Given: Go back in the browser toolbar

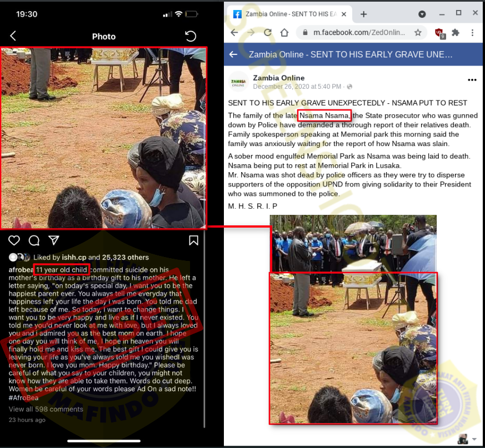Looking at the screenshot, I should point(234,32).
